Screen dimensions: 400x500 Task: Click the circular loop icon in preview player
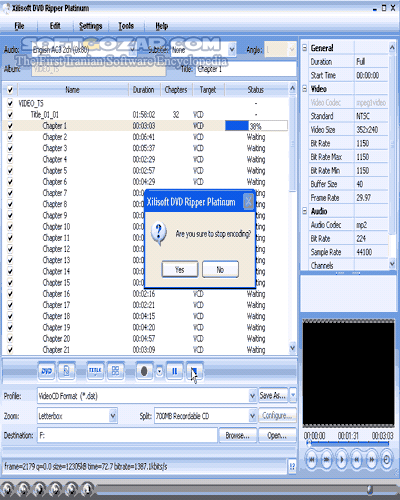pyautogui.click(x=386, y=460)
